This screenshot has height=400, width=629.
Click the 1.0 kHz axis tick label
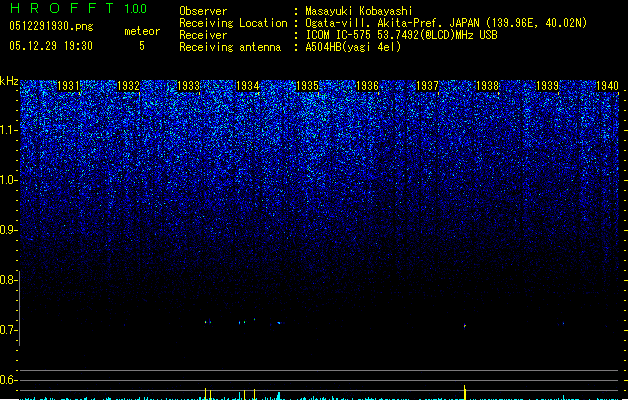[8, 180]
